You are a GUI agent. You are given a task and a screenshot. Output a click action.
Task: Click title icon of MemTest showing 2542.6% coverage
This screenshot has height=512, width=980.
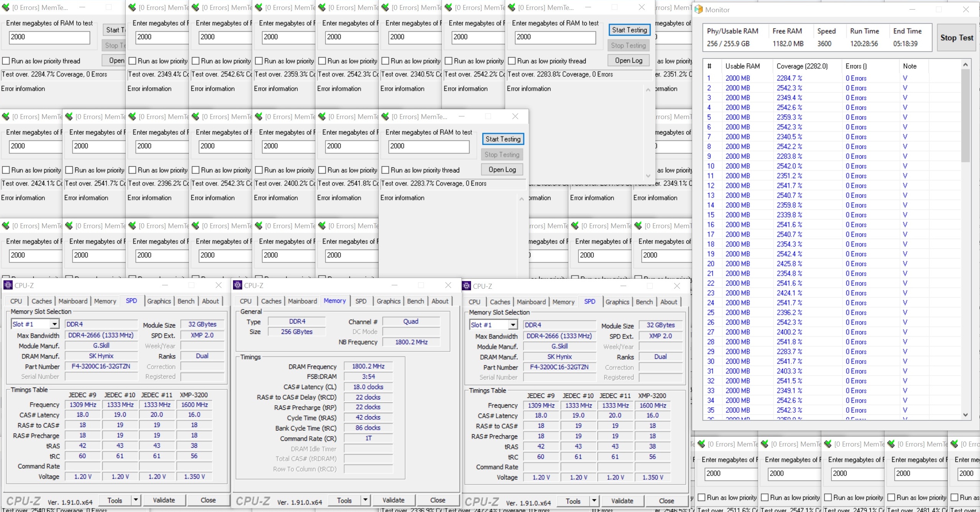coord(195,7)
